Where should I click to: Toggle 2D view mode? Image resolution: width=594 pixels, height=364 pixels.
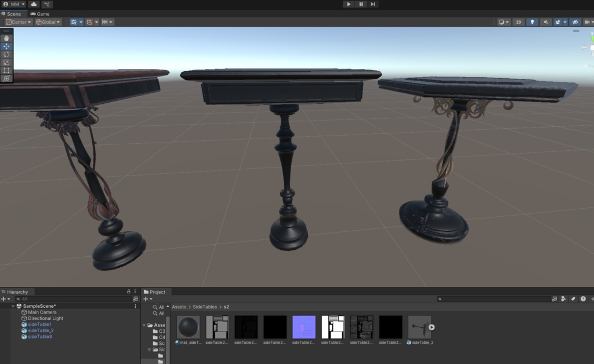point(518,22)
